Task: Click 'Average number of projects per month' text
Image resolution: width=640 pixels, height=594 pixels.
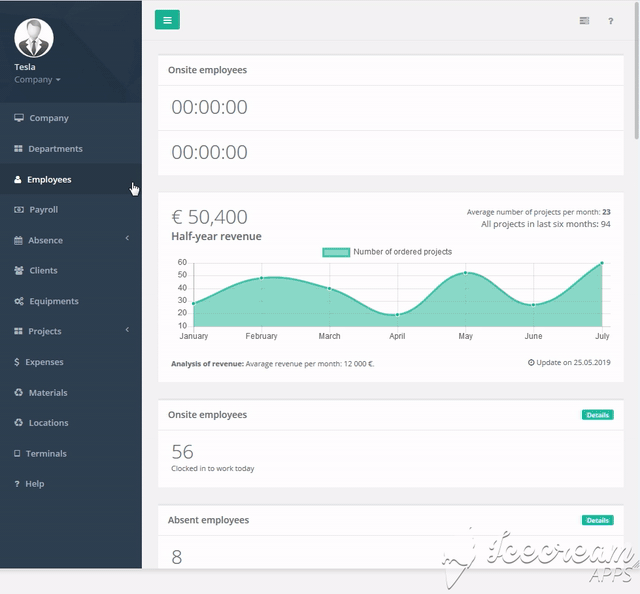Action: [x=539, y=212]
